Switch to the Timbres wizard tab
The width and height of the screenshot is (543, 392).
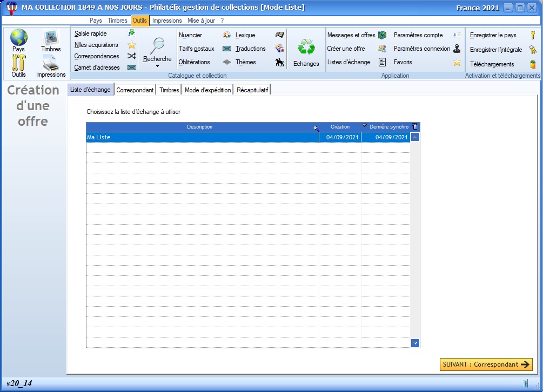[169, 90]
